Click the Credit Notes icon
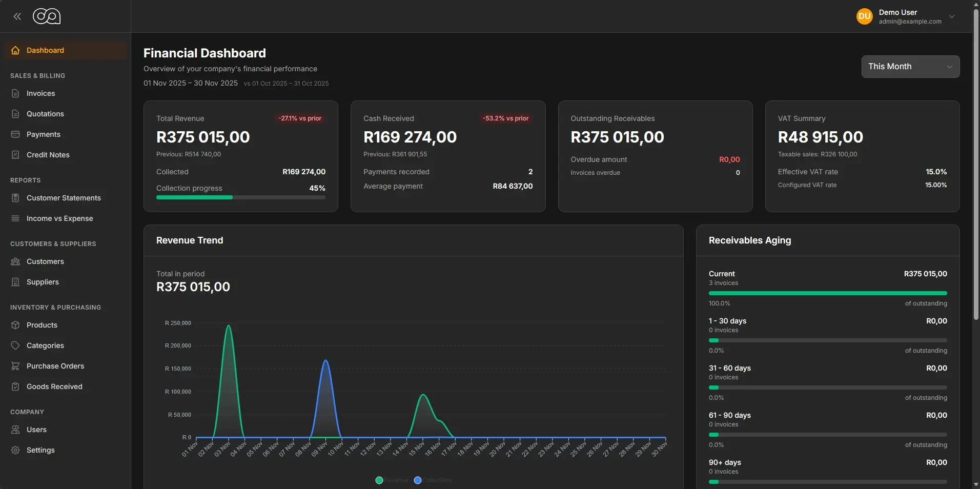Image resolution: width=980 pixels, height=489 pixels. pos(15,155)
